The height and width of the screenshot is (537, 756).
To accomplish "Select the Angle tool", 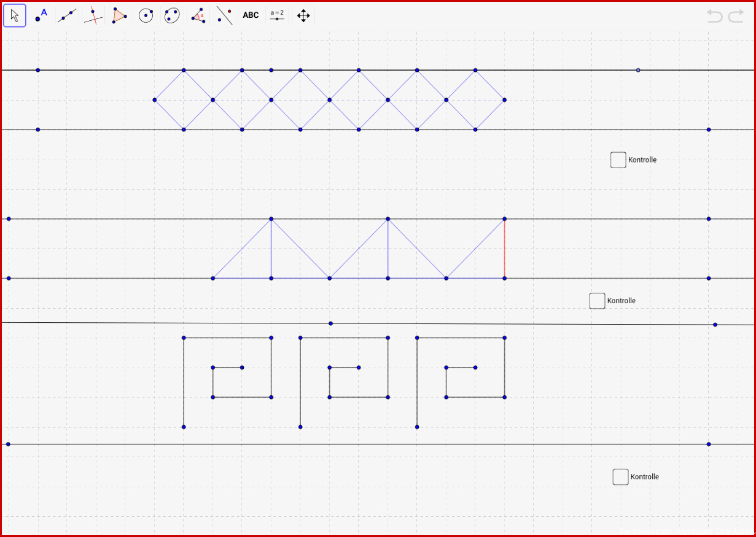I will (x=198, y=15).
